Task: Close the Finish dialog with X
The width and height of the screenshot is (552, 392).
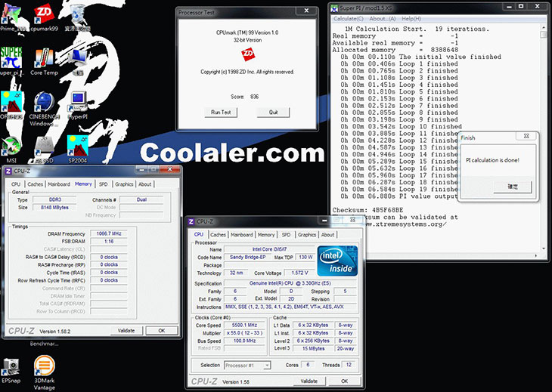Action: [526, 137]
